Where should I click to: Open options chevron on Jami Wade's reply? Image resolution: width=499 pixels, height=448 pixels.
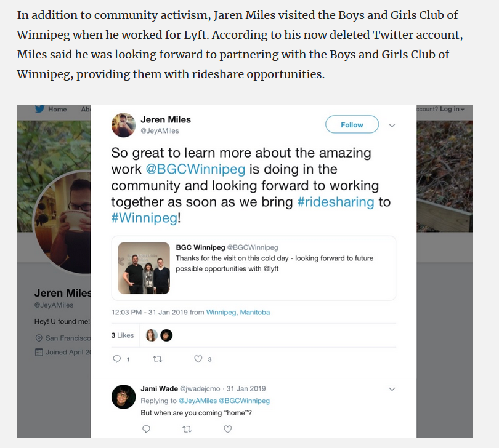click(392, 389)
